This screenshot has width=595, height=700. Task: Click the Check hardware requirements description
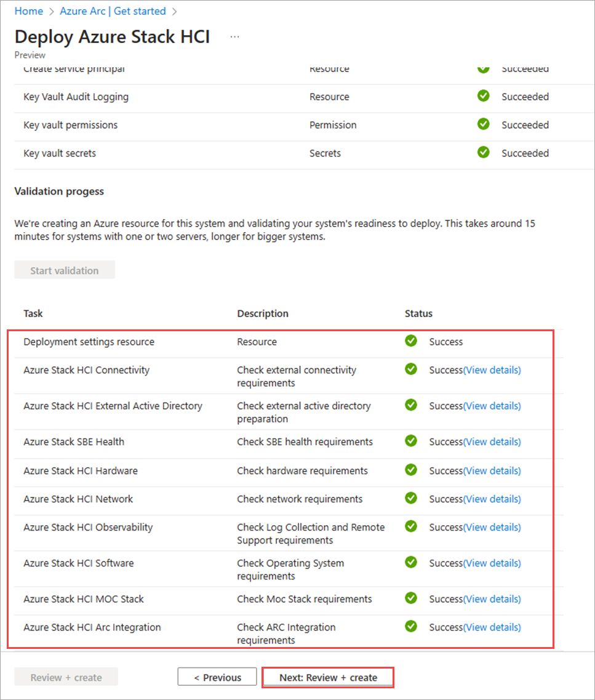(302, 470)
